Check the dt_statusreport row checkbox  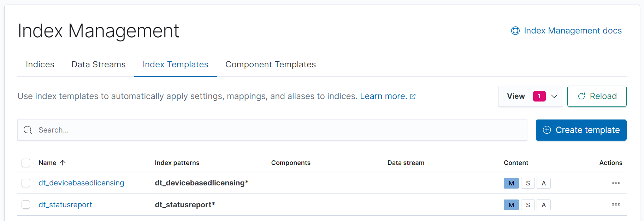click(x=26, y=205)
